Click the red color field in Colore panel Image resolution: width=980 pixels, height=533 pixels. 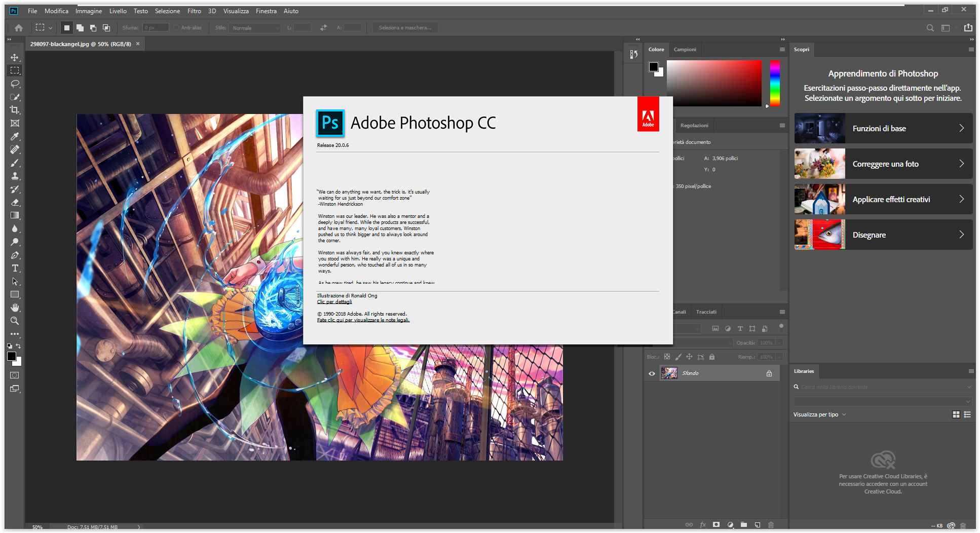(714, 83)
